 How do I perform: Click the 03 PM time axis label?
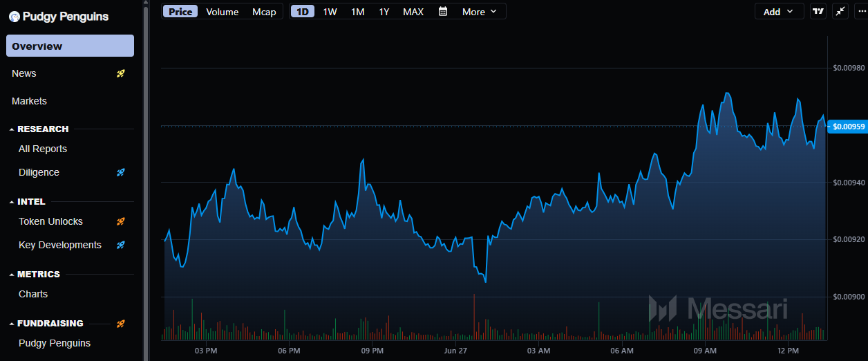coord(206,351)
